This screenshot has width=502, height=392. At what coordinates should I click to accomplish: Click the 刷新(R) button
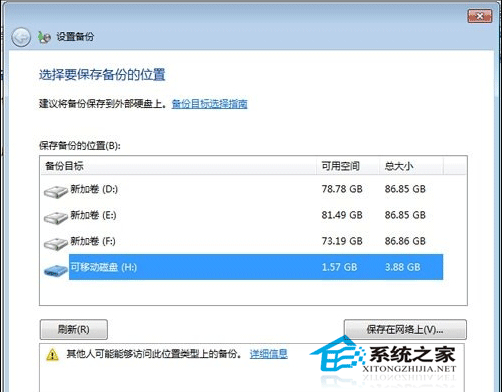pyautogui.click(x=74, y=329)
